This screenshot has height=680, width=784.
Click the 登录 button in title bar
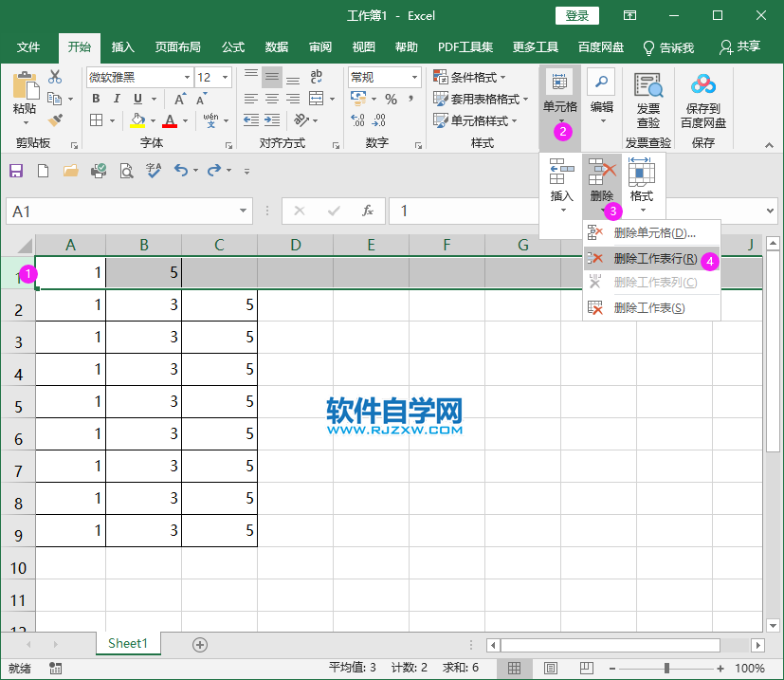575,16
